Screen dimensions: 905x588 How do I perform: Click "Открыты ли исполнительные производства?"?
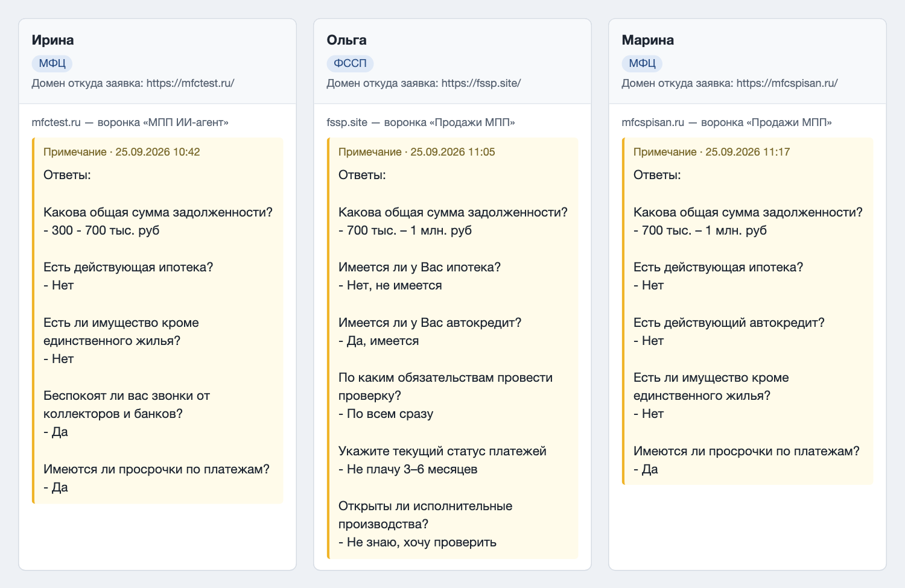tap(425, 515)
